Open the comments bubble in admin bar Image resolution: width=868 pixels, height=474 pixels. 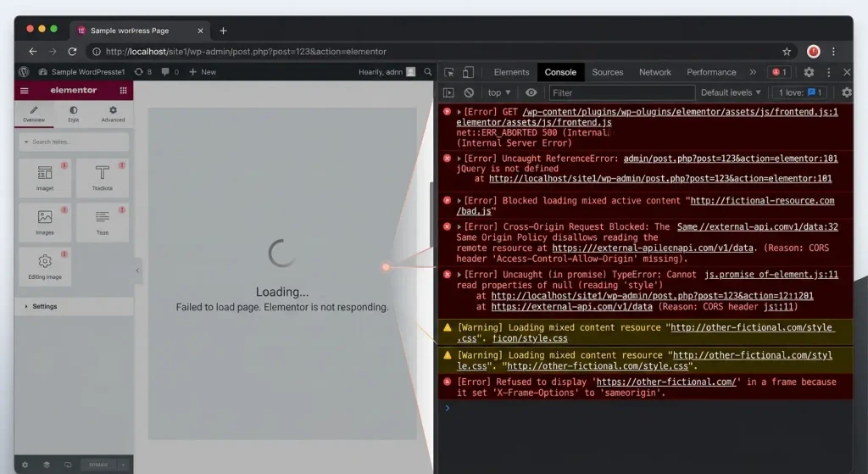point(170,72)
